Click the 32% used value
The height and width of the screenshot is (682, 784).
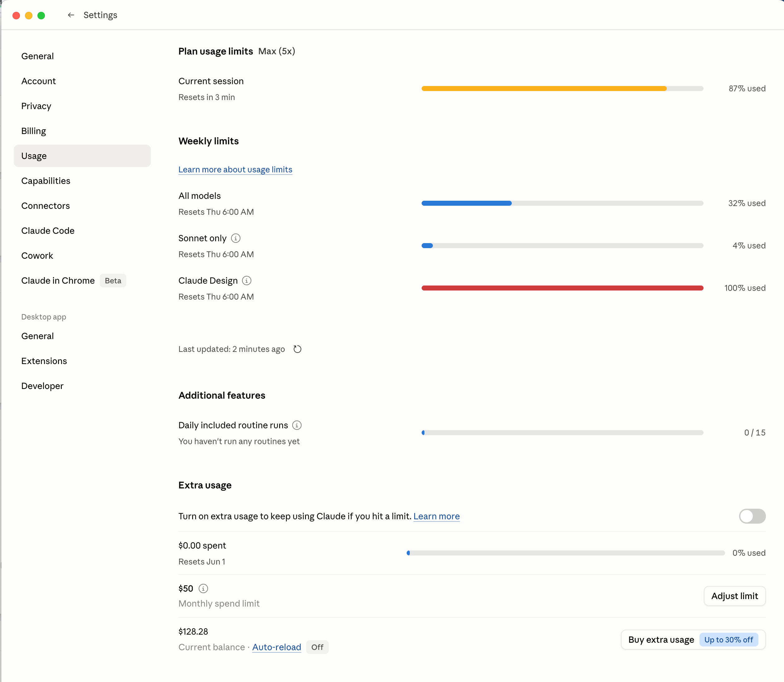click(x=747, y=203)
